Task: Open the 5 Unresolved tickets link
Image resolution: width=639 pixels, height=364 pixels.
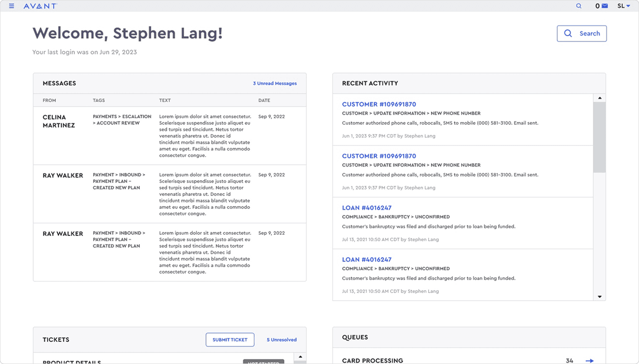Action: 282,340
